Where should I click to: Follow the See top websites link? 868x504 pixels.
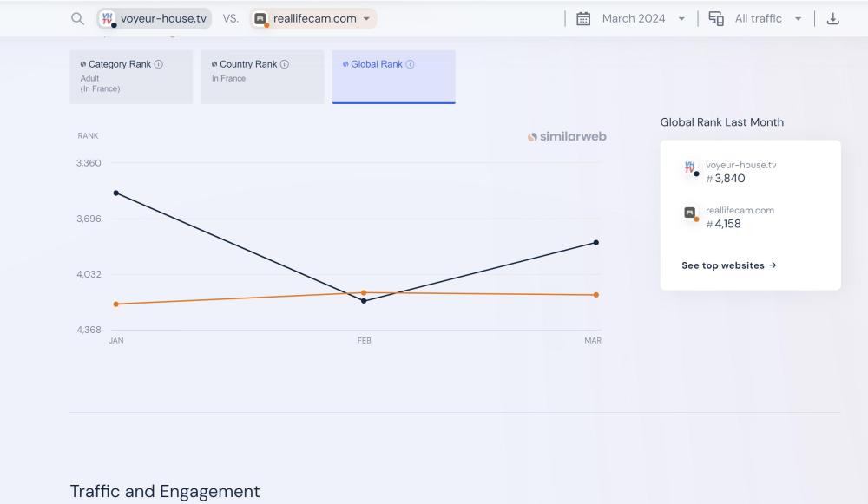pyautogui.click(x=728, y=265)
